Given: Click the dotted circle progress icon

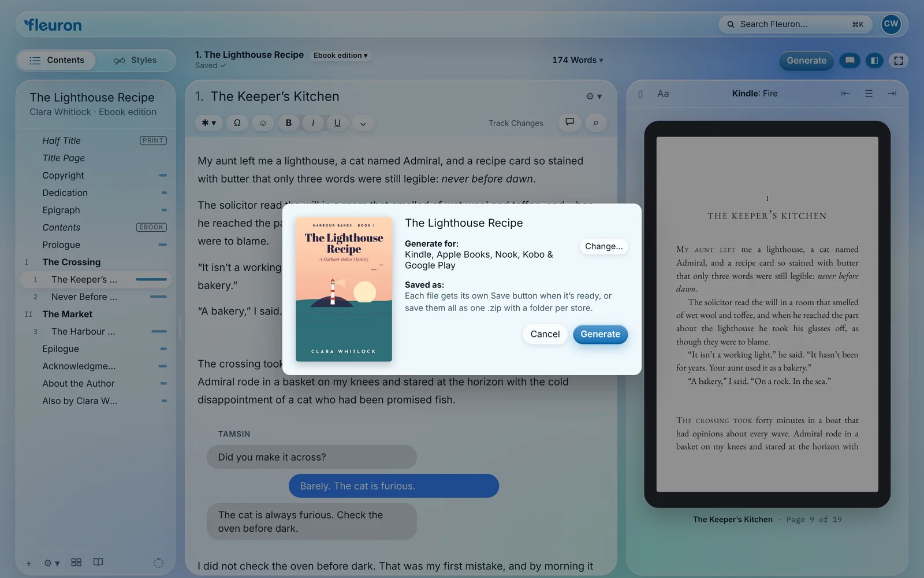Looking at the screenshot, I should (158, 563).
